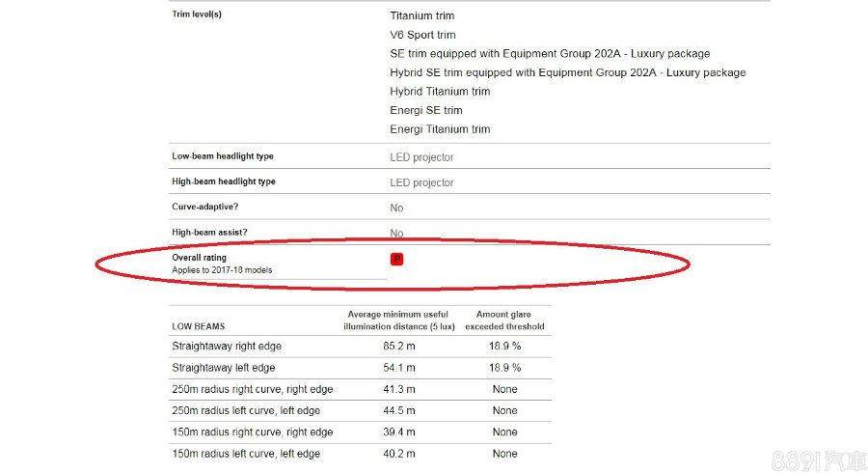Click the Low-beam headlight type label
Screen dimensions: 868x473
tap(223, 156)
